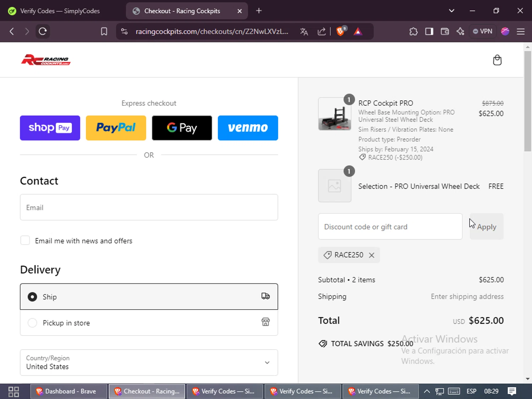
Task: Open the new tab with plus icon
Action: pos(259,11)
